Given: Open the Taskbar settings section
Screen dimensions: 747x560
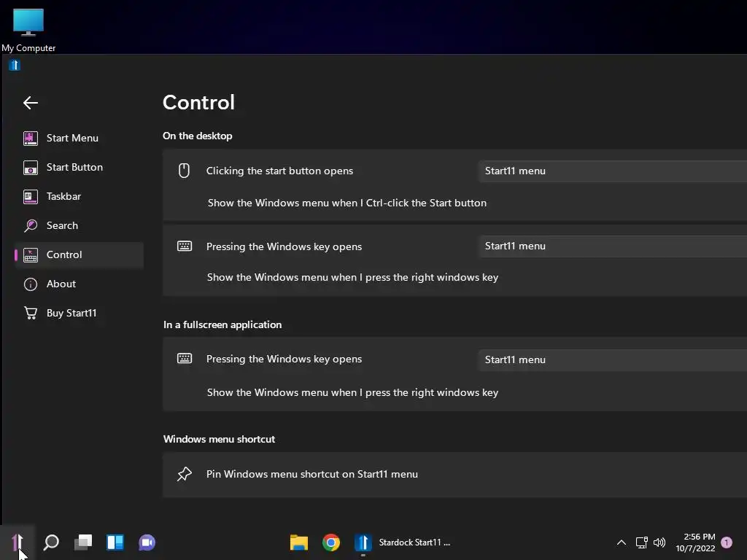Looking at the screenshot, I should point(79,196).
